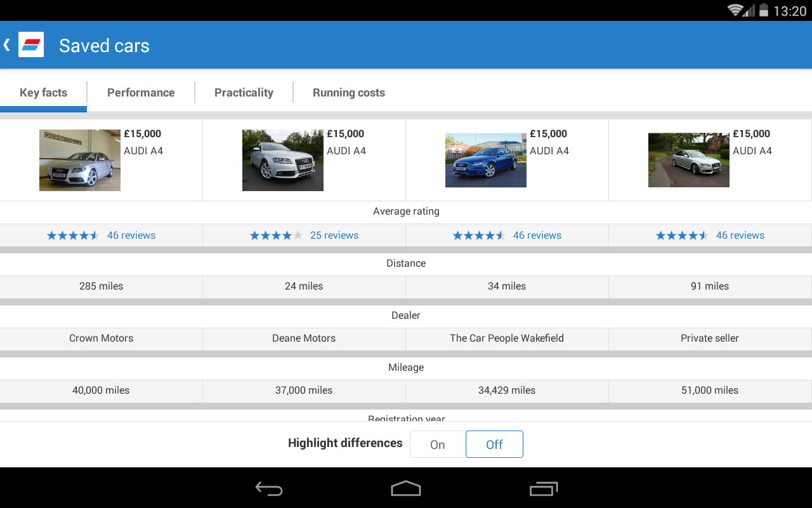The image size is (812, 508).
Task: Tap the back chevron beside Saved cars
Action: 6,44
